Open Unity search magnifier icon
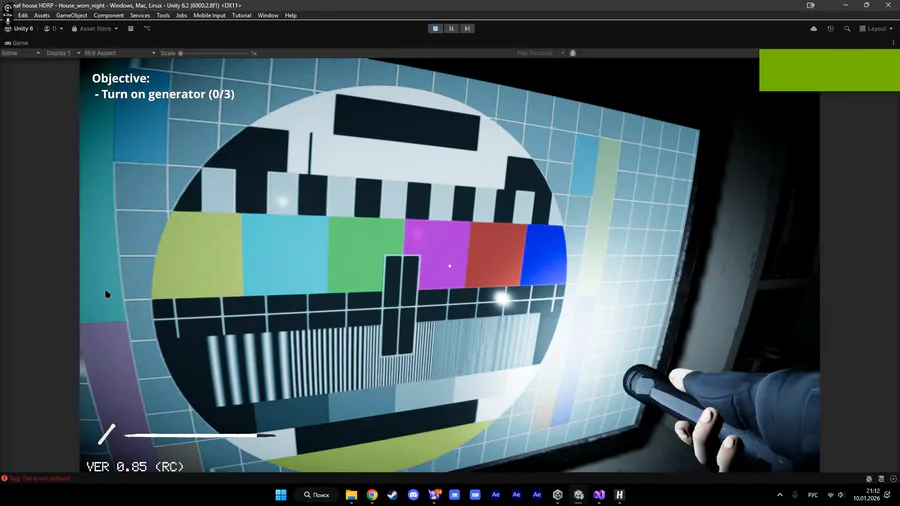Image resolution: width=900 pixels, height=506 pixels. tap(847, 29)
